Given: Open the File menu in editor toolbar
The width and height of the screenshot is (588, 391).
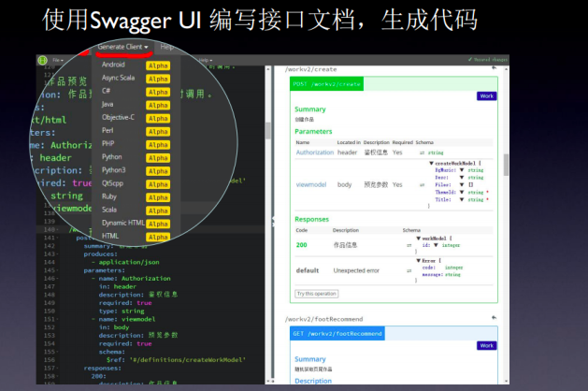Looking at the screenshot, I should pos(58,60).
